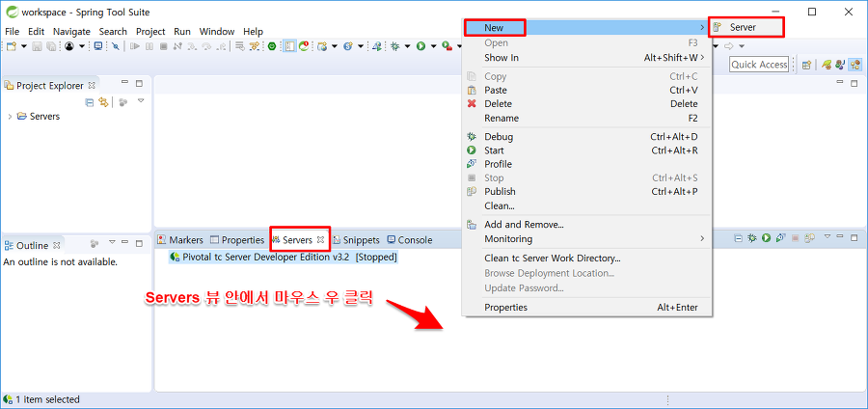The width and height of the screenshot is (868, 409).
Task: Click the green Run toolbar button
Action: click(x=420, y=46)
